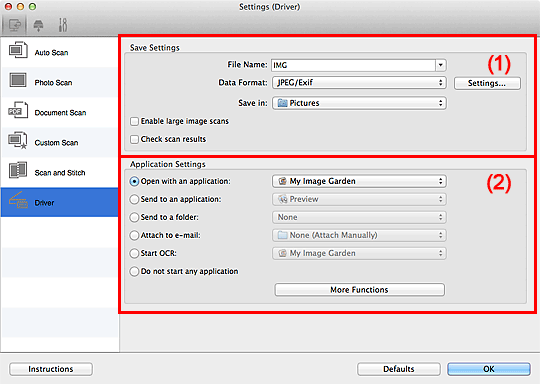Click the Auto Scan icon in the sidebar
Image resolution: width=540 pixels, height=384 pixels.
tap(18, 50)
